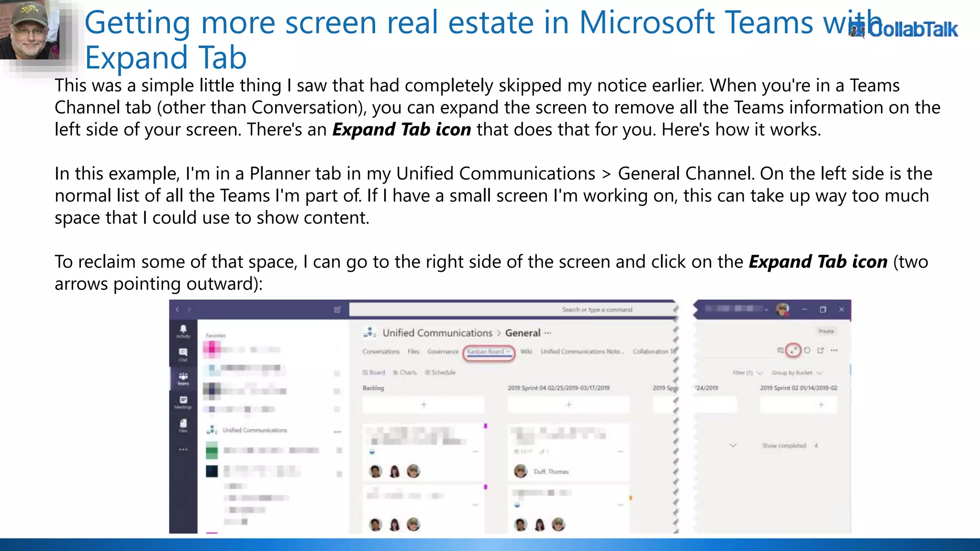Open more options for Unified Communications team
This screenshot has width=980, height=551.
click(337, 431)
